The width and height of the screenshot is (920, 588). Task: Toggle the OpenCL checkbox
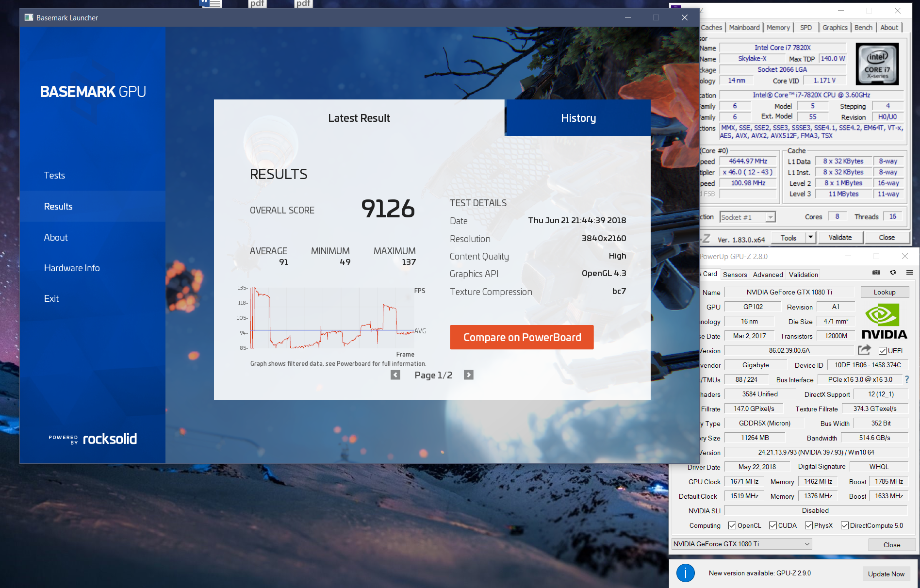(732, 525)
